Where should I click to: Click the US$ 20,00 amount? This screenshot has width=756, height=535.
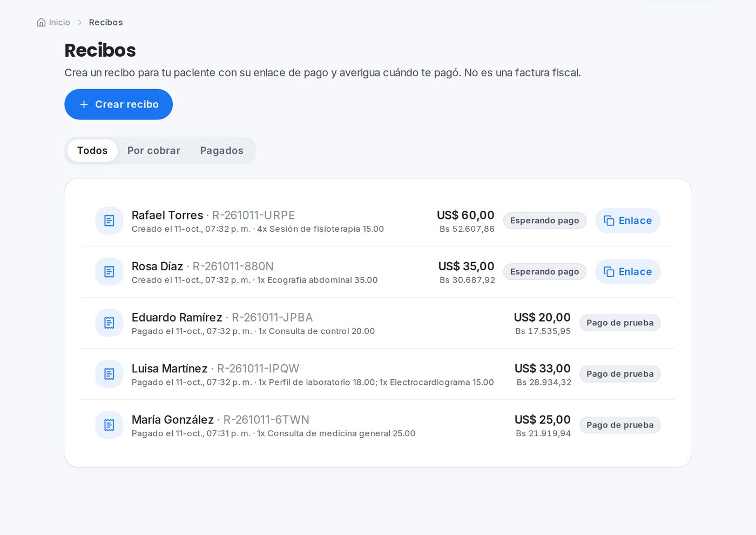pyautogui.click(x=542, y=317)
